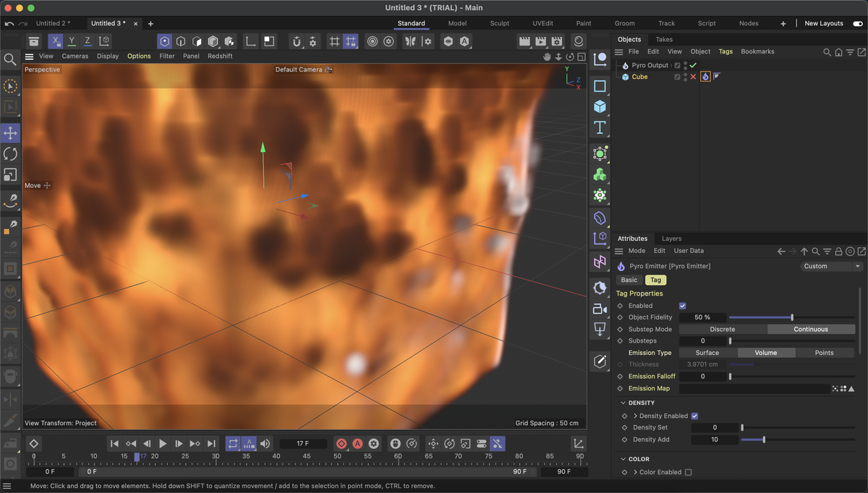The width and height of the screenshot is (868, 493).
Task: Collapse the DENSITY section
Action: [624, 403]
